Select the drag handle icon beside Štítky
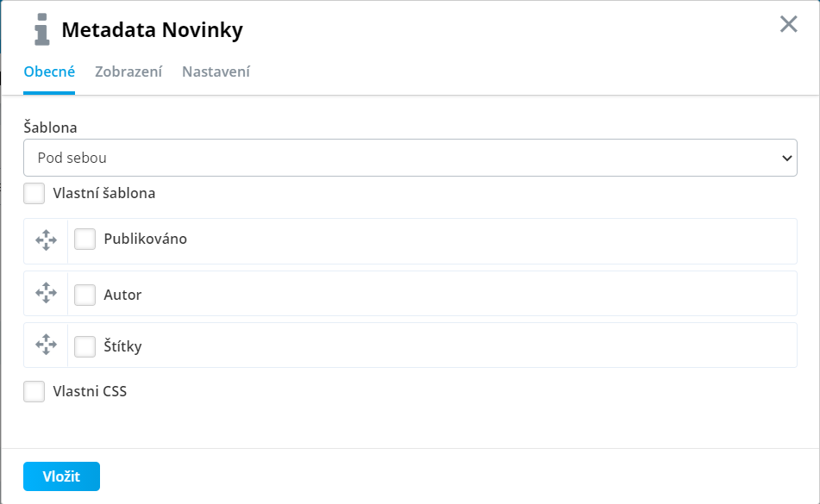The width and height of the screenshot is (820, 504). (46, 345)
